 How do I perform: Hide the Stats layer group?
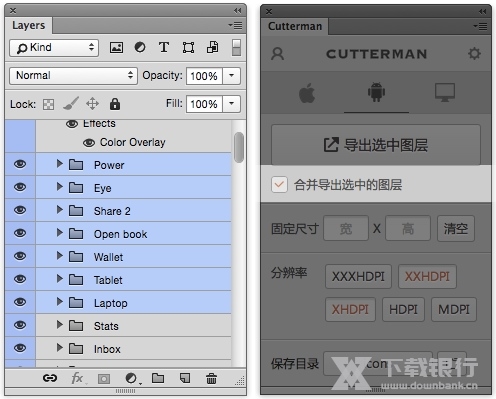(20, 325)
